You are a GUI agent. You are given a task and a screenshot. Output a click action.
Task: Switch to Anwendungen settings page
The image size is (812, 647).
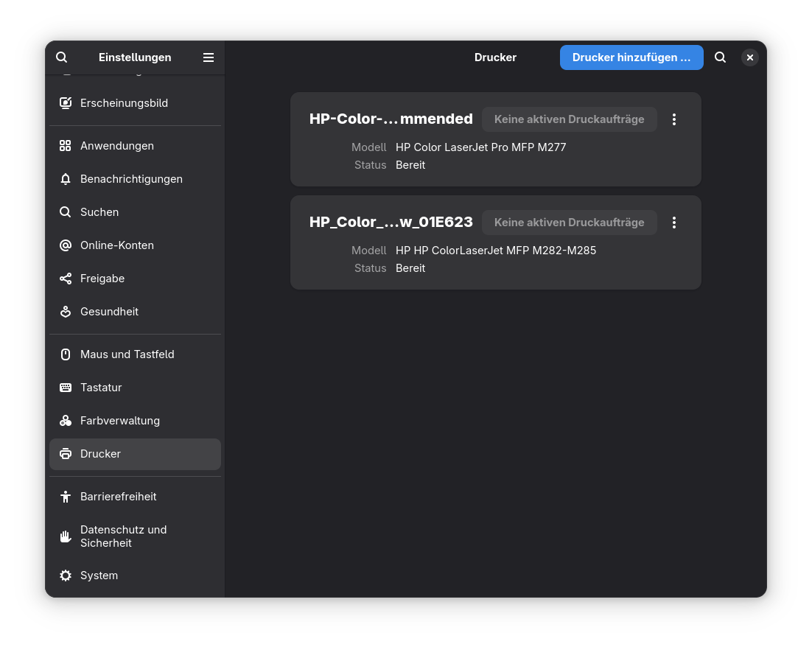pyautogui.click(x=117, y=145)
